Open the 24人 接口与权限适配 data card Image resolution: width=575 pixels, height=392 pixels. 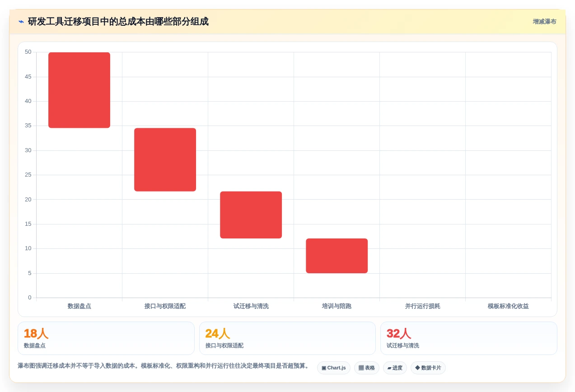coord(287,338)
